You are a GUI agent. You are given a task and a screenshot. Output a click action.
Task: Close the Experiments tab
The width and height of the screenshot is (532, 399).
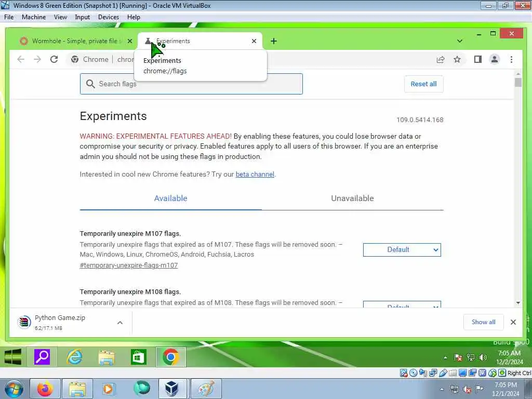pyautogui.click(x=254, y=41)
